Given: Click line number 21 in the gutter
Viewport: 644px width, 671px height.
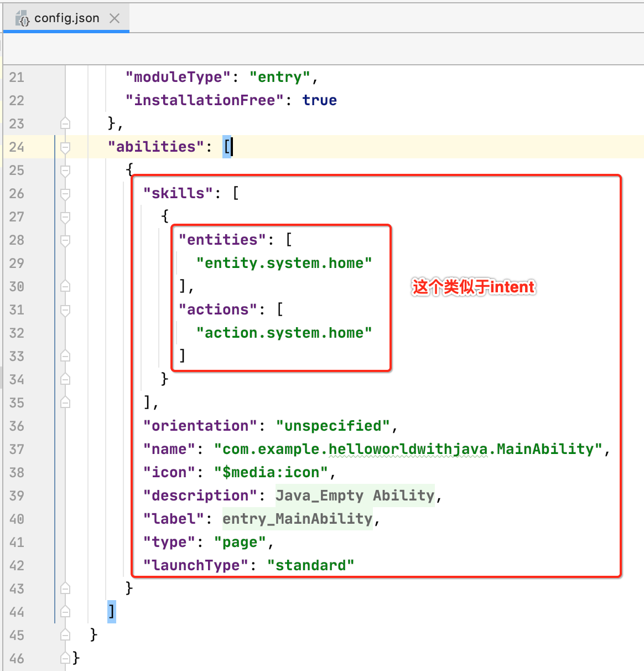Looking at the screenshot, I should pyautogui.click(x=17, y=77).
